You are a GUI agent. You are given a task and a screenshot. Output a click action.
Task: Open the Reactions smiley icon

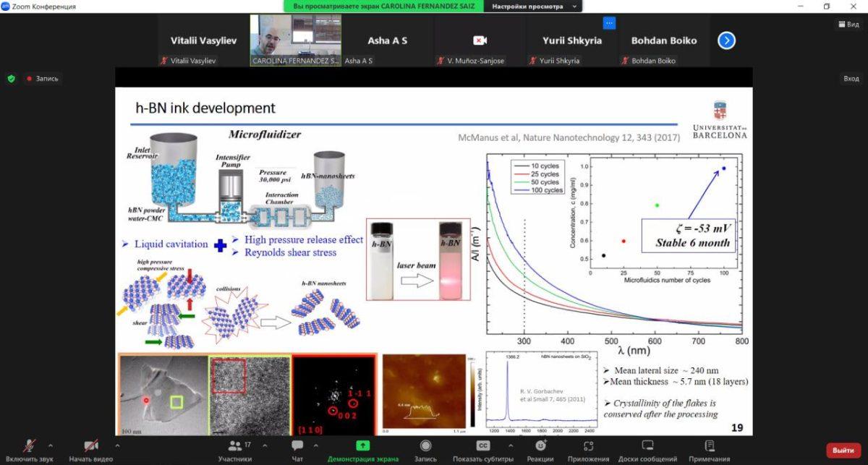click(x=540, y=446)
